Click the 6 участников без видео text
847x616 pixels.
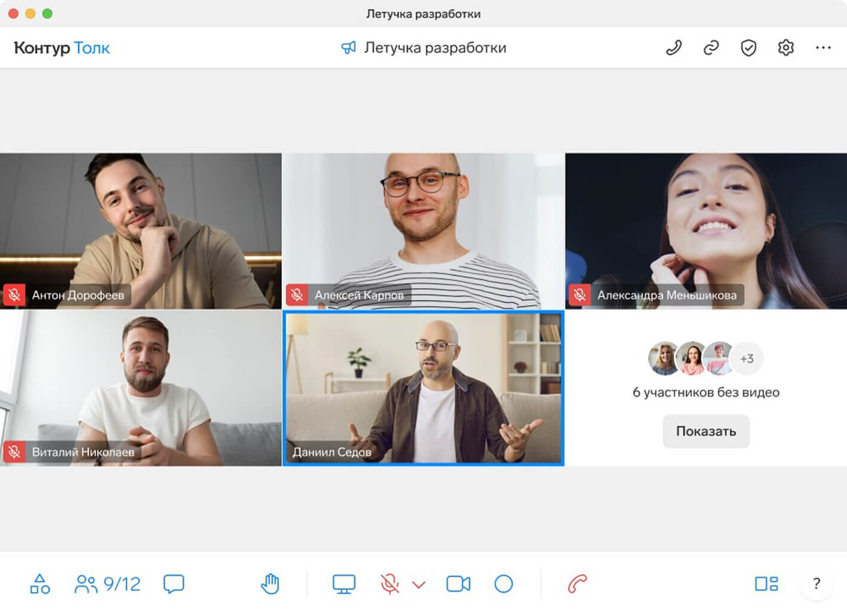click(x=706, y=392)
